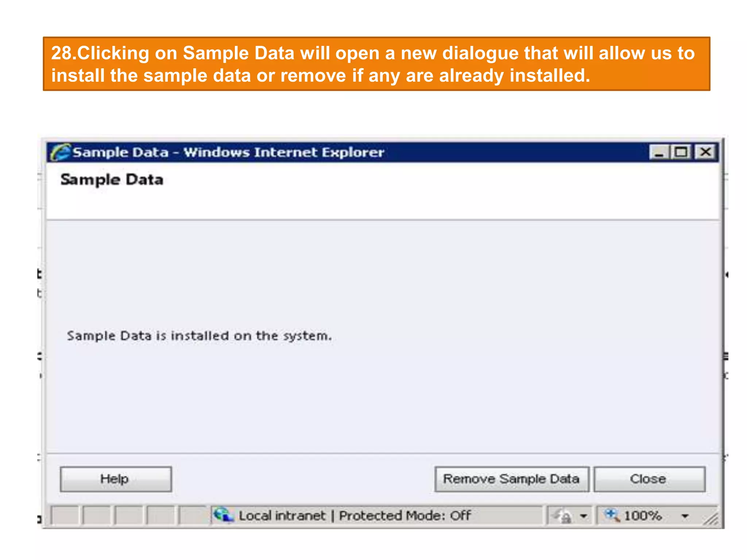Click the security padlock status icon

[562, 516]
